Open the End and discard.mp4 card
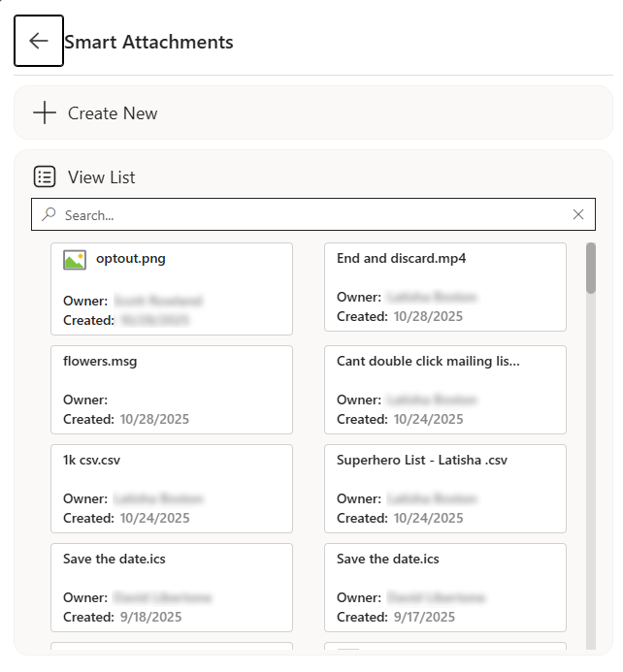The image size is (623, 672). pyautogui.click(x=444, y=289)
